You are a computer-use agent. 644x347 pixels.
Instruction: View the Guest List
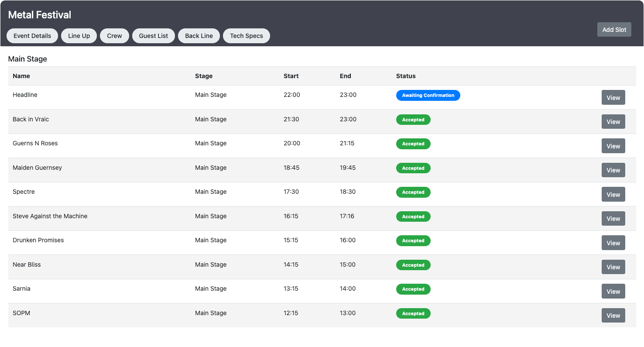click(153, 36)
